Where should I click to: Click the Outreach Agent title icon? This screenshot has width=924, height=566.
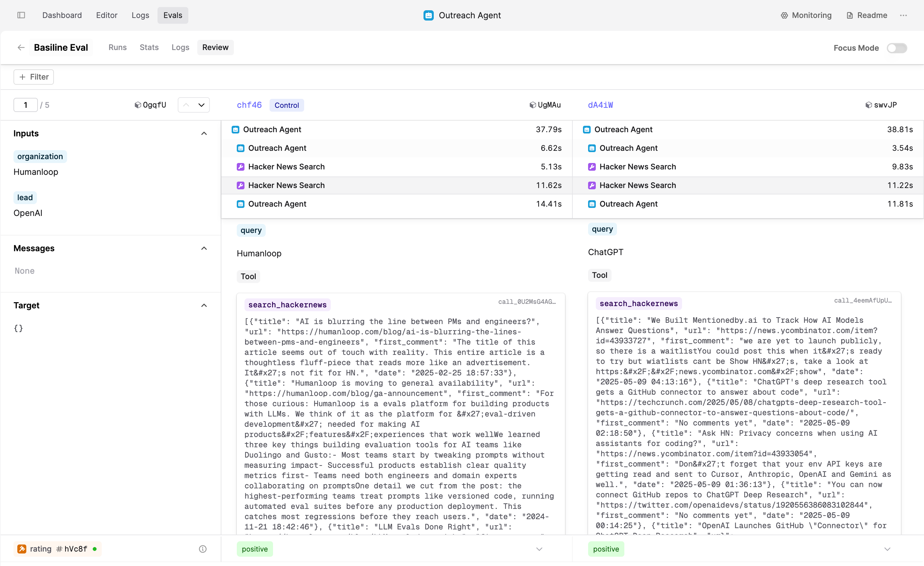428,15
